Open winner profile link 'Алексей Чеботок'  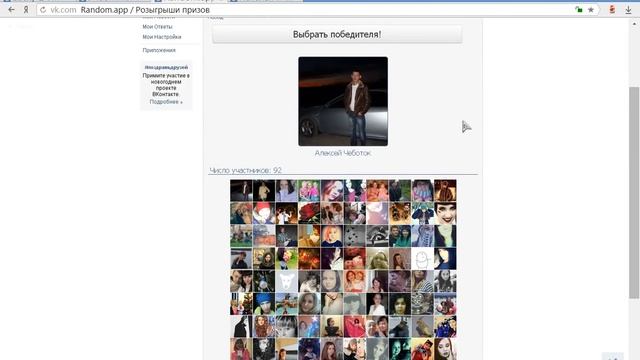[343, 153]
